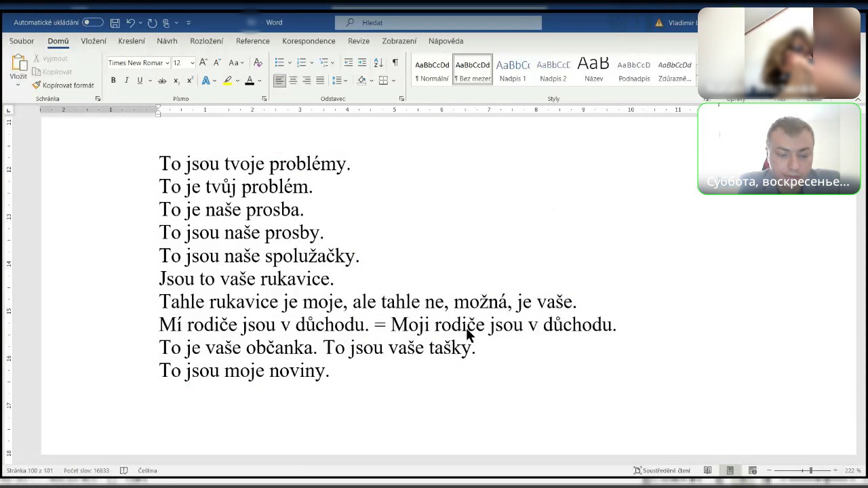The width and height of the screenshot is (868, 488).
Task: Toggle superscript formatting
Action: tap(189, 81)
